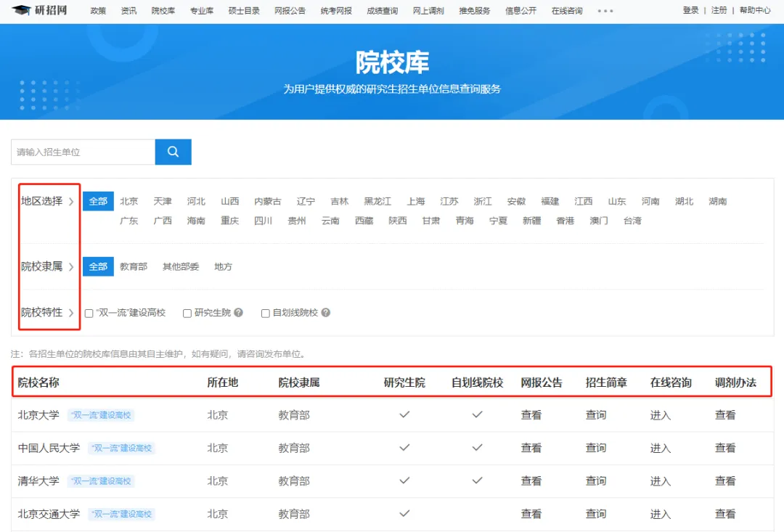The height and width of the screenshot is (532, 784).
Task: Filter region by 上海
Action: tap(415, 202)
